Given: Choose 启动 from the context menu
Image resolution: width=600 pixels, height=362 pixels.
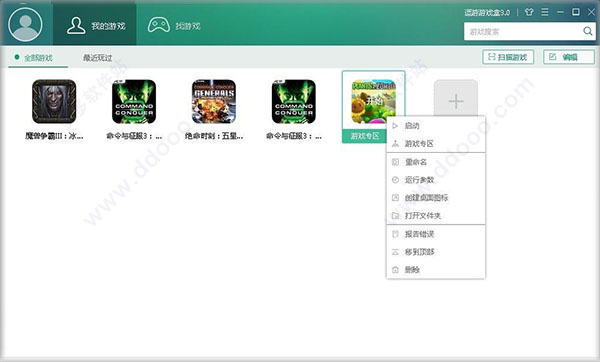Looking at the screenshot, I should click(x=436, y=126).
